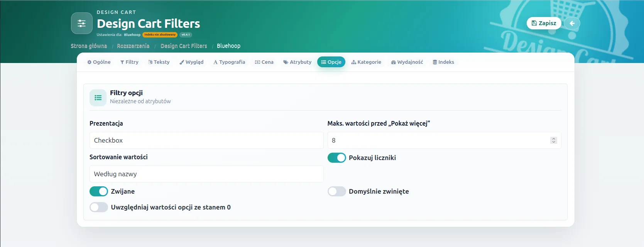Click the 'Niezależne od atrybutów' subtitle
The width and height of the screenshot is (644, 247).
tap(140, 101)
